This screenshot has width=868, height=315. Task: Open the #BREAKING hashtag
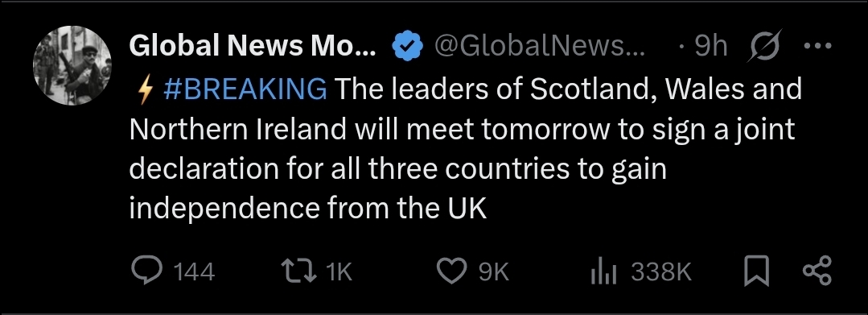pos(245,89)
